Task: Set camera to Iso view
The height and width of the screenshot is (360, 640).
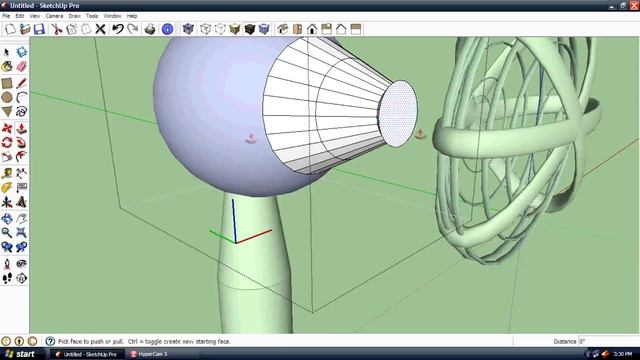Action: pos(282,29)
